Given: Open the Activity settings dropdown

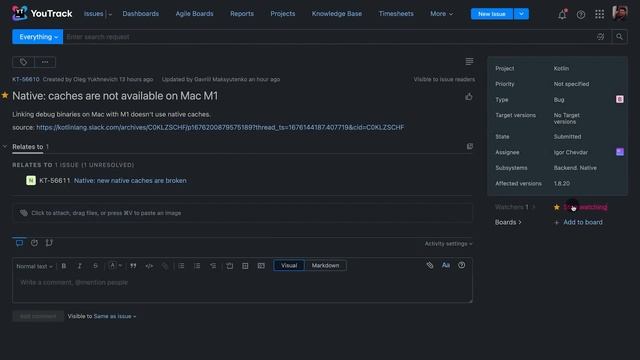Looking at the screenshot, I should [x=448, y=244].
